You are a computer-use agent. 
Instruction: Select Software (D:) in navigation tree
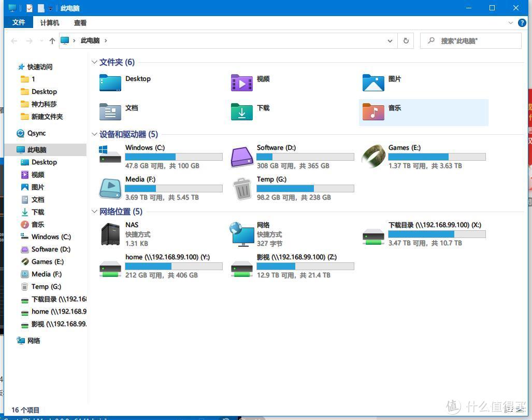coord(51,249)
